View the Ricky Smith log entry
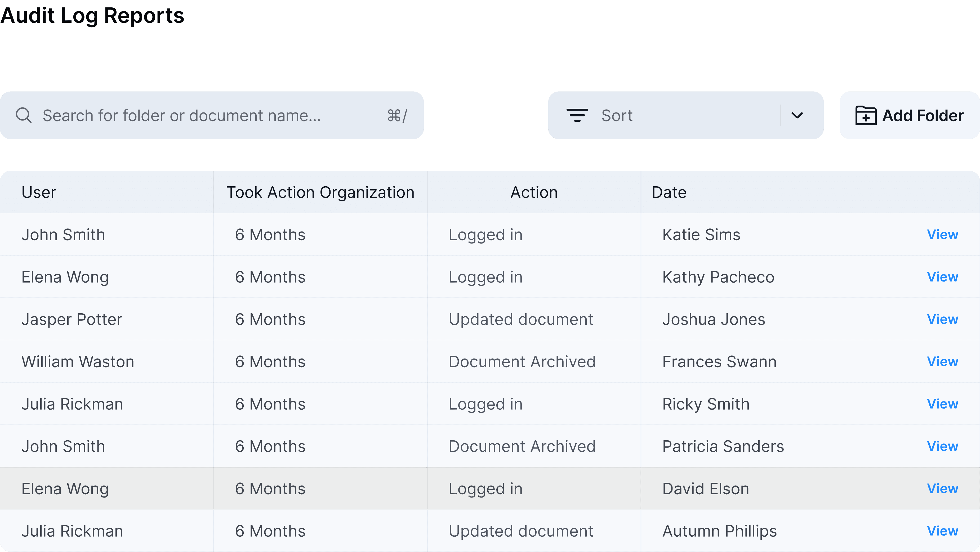 tap(942, 404)
